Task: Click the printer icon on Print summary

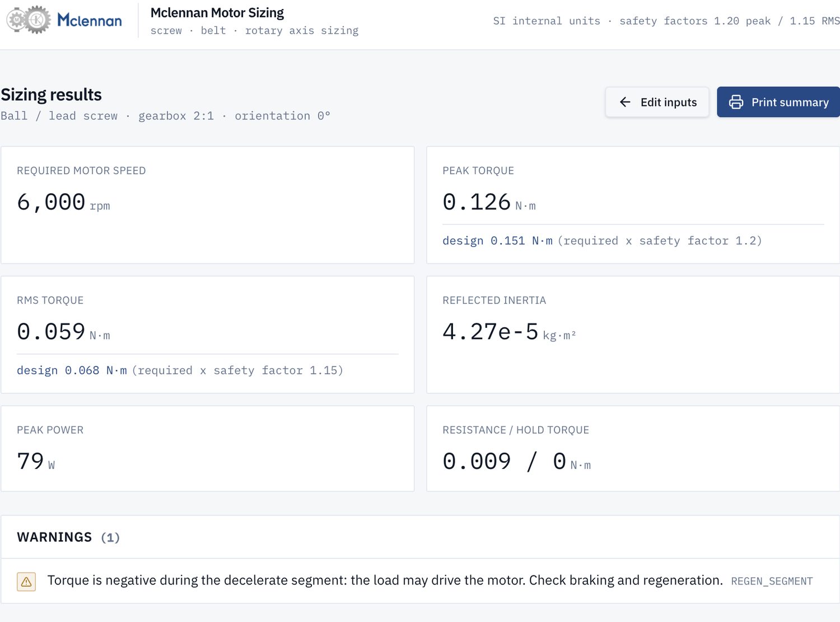Action: point(736,102)
